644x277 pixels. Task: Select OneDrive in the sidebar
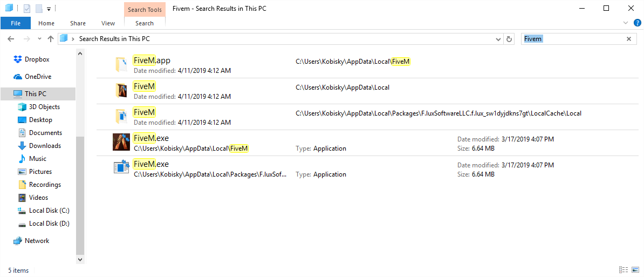32,77
